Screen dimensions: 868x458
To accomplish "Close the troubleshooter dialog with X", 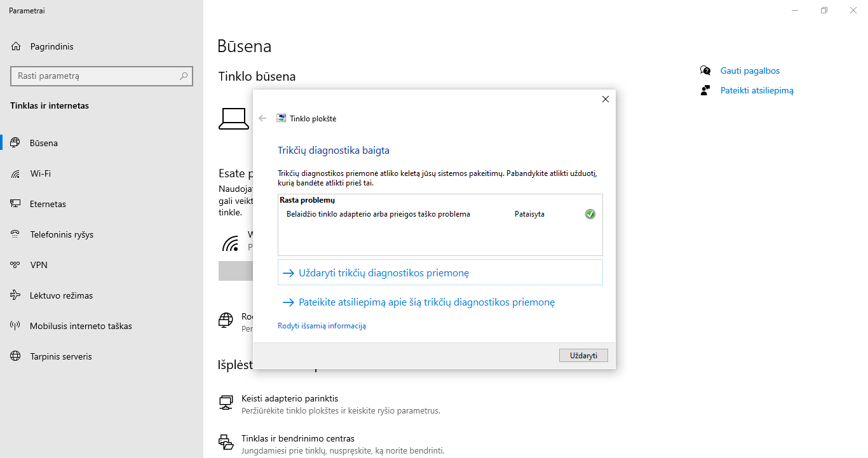I will point(606,99).
